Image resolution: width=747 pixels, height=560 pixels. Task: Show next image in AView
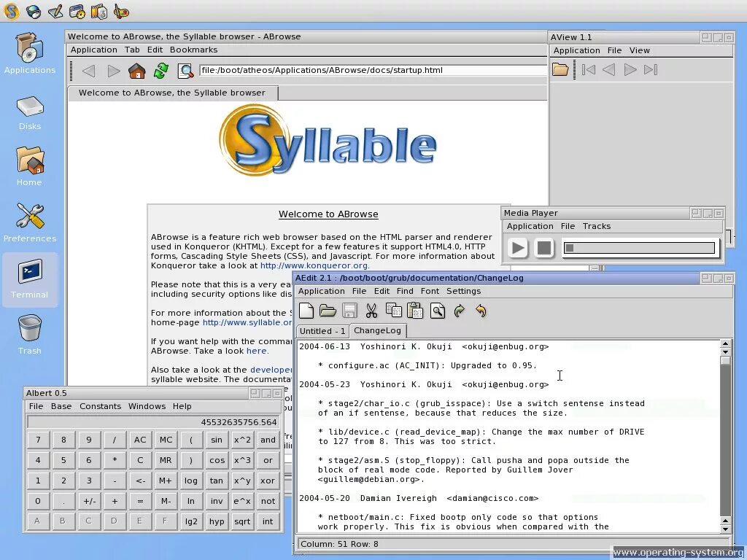(x=630, y=69)
